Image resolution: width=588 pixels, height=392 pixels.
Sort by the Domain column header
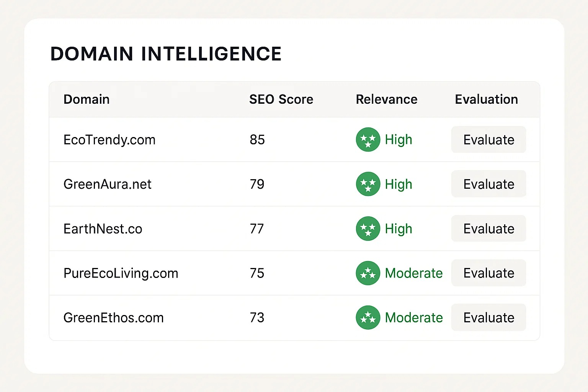point(87,100)
